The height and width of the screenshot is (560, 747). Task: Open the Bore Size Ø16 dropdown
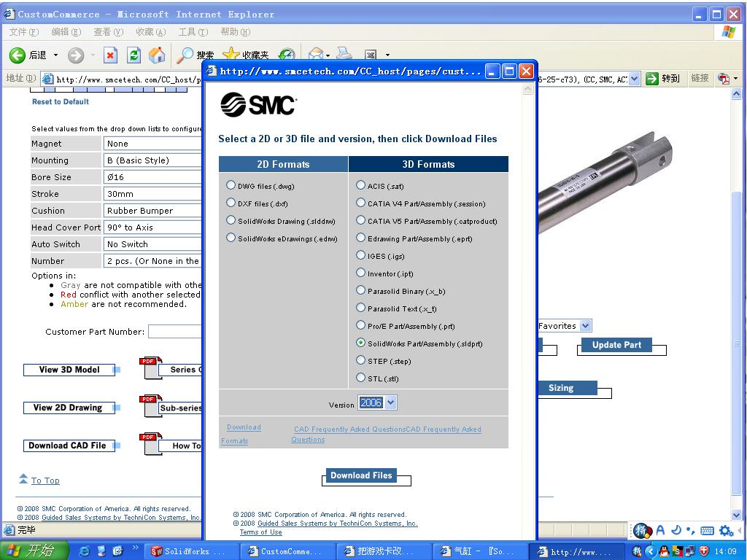(x=152, y=176)
